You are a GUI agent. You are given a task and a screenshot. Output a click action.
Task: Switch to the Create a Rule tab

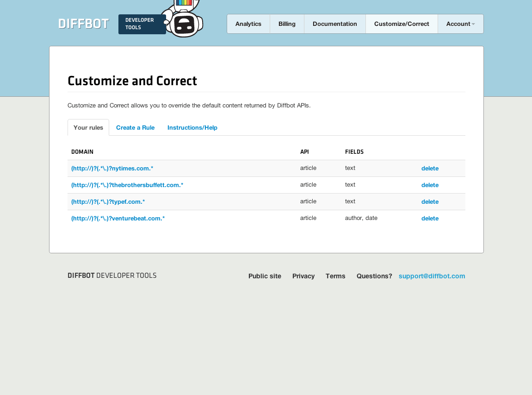point(135,128)
